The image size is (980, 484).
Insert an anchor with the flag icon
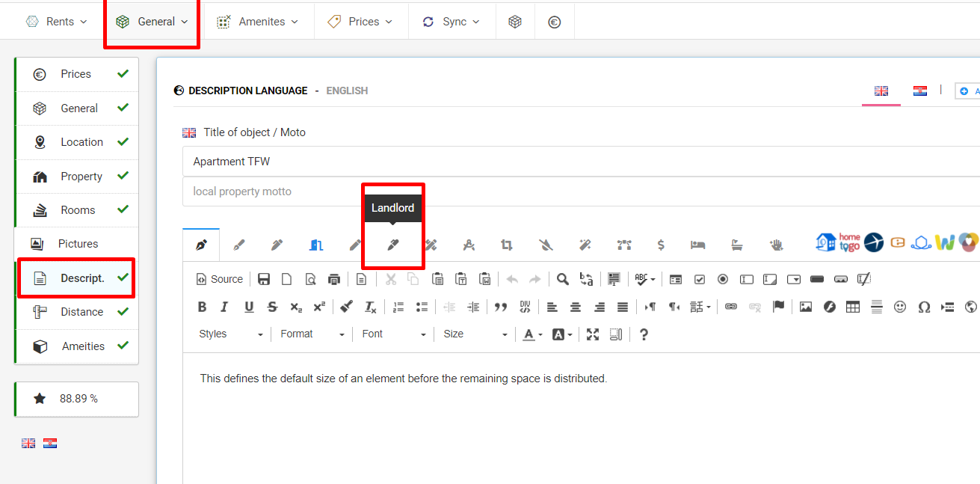[x=778, y=307]
